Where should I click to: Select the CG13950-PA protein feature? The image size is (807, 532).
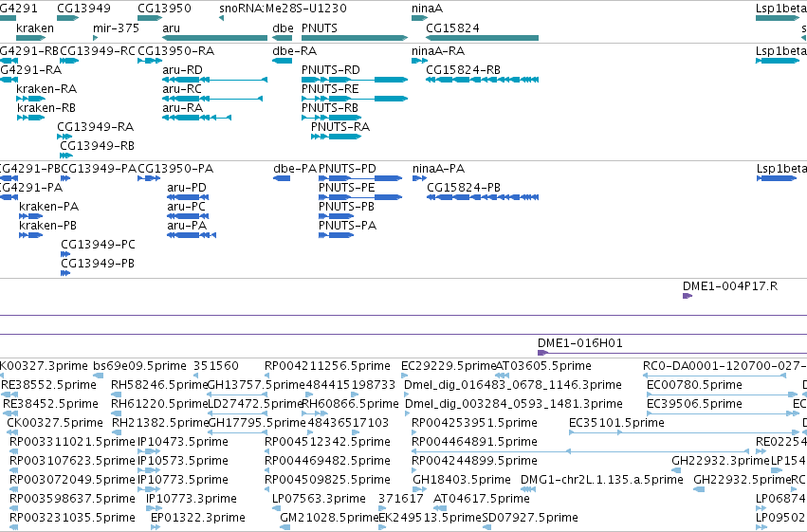(x=149, y=178)
